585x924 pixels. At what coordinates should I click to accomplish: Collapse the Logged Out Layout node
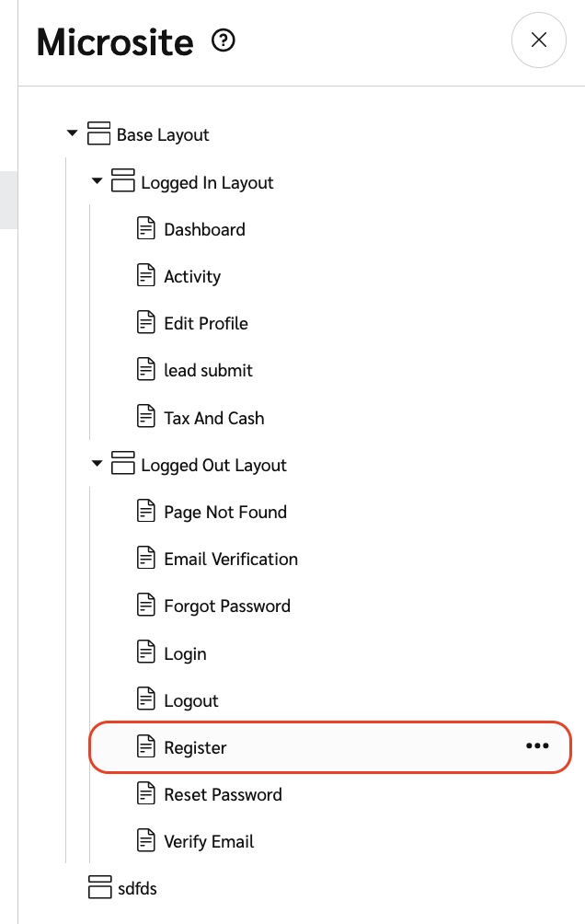[x=97, y=464]
